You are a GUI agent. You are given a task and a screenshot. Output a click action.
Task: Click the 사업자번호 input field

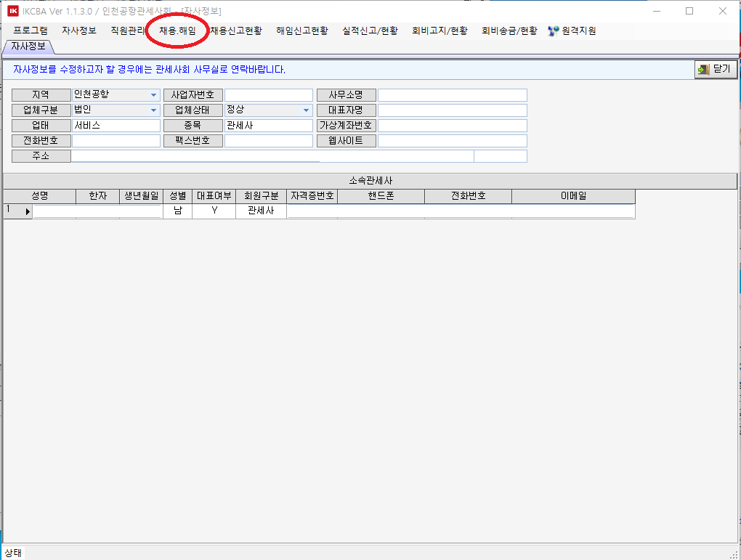pos(268,95)
